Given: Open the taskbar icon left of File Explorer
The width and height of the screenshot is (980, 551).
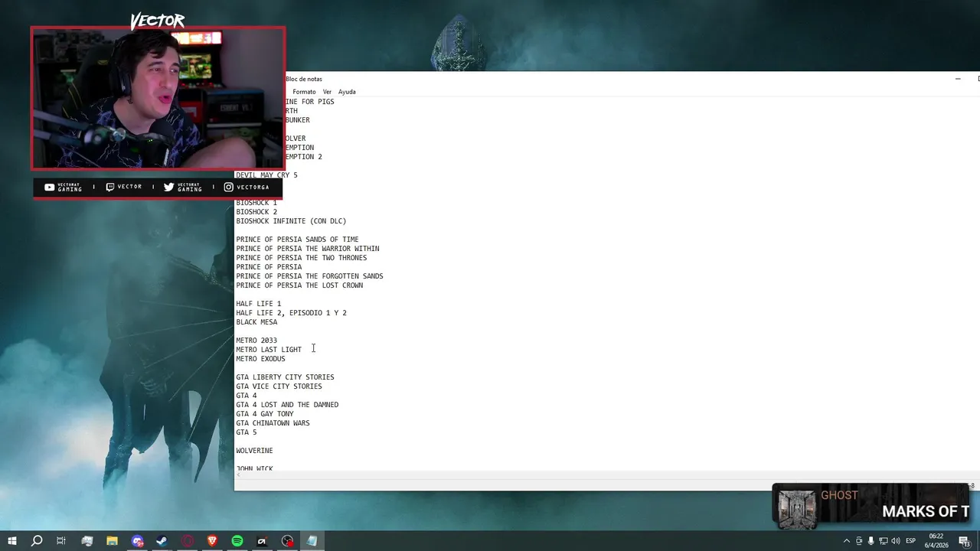Looking at the screenshot, I should [x=87, y=541].
